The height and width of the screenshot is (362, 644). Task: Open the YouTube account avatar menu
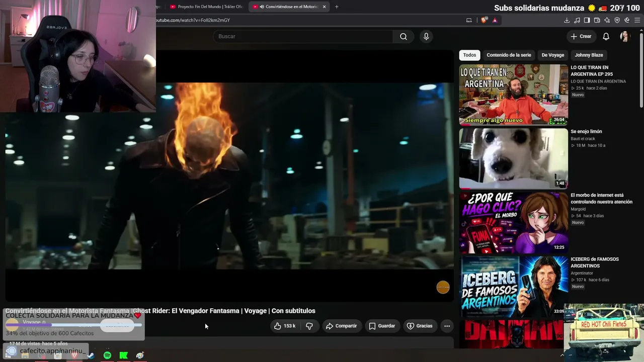pos(625,36)
